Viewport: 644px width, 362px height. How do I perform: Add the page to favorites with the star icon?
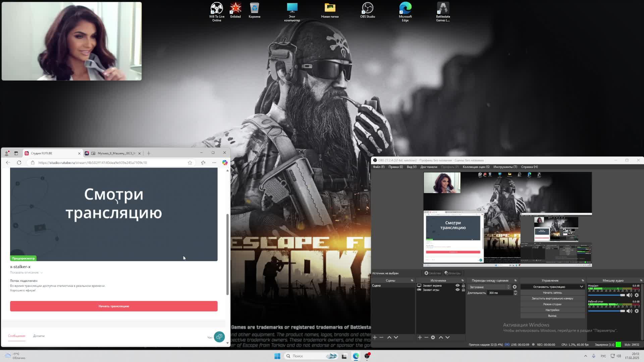click(x=190, y=163)
